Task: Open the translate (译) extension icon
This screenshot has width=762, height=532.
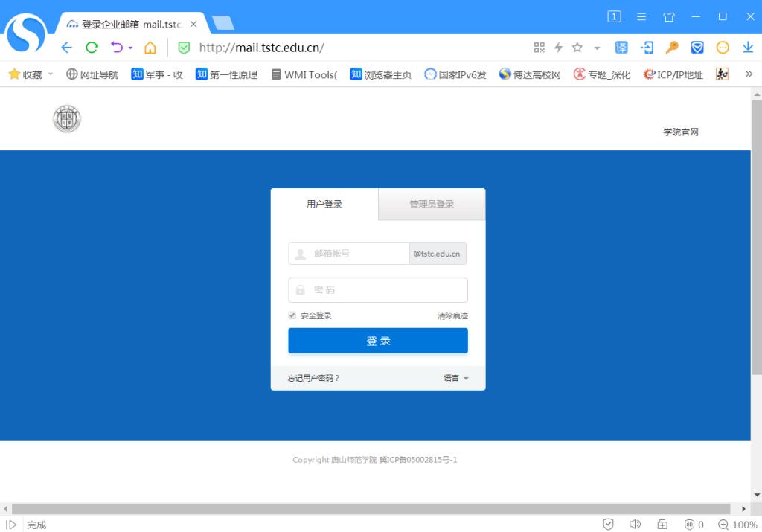Action: (621, 48)
